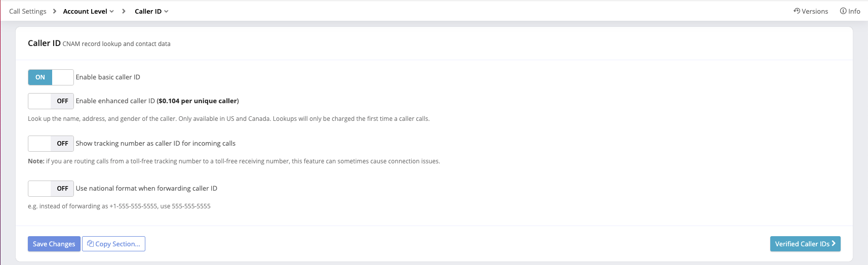This screenshot has width=868, height=265.
Task: Click the Info circle icon
Action: tap(843, 11)
